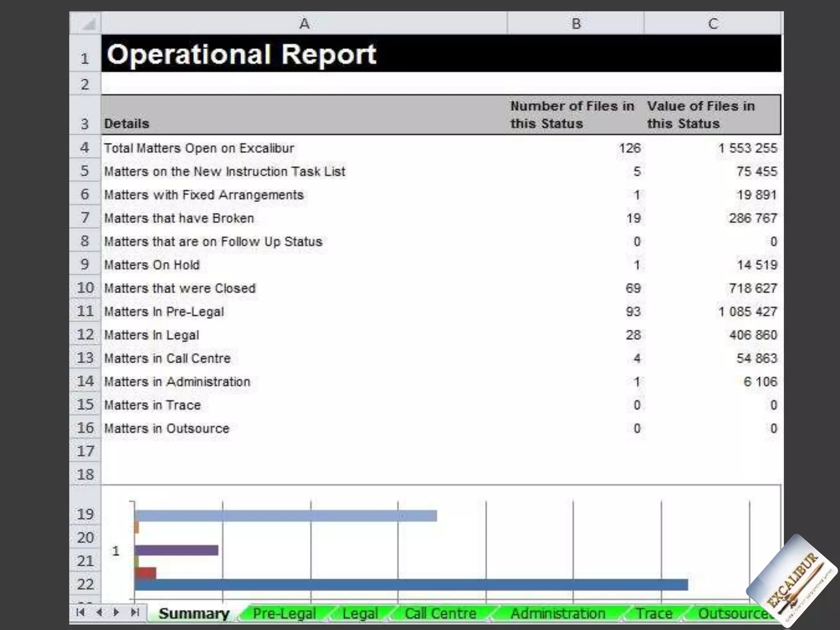This screenshot has width=840, height=630.
Task: Open the Pre-Legal sheet tab
Action: 284,613
